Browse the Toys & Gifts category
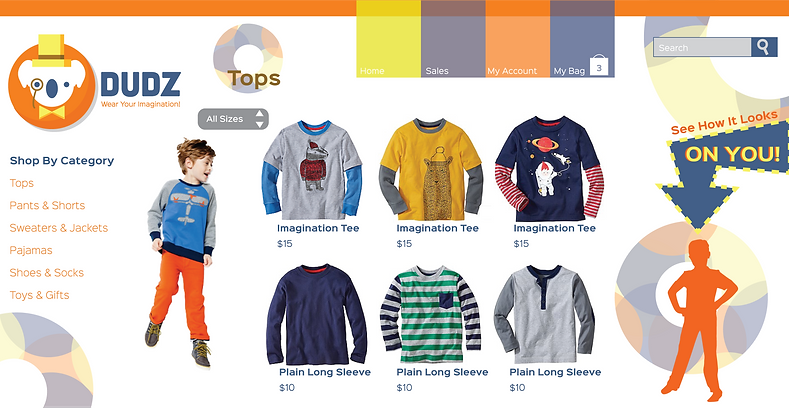This screenshot has height=408, width=789. [39, 295]
